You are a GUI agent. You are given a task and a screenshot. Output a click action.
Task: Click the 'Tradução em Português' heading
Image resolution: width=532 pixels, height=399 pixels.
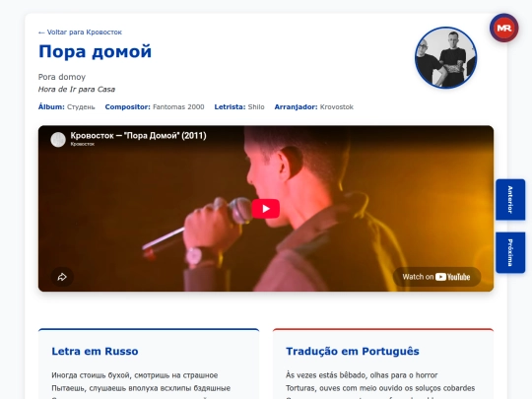[353, 351]
